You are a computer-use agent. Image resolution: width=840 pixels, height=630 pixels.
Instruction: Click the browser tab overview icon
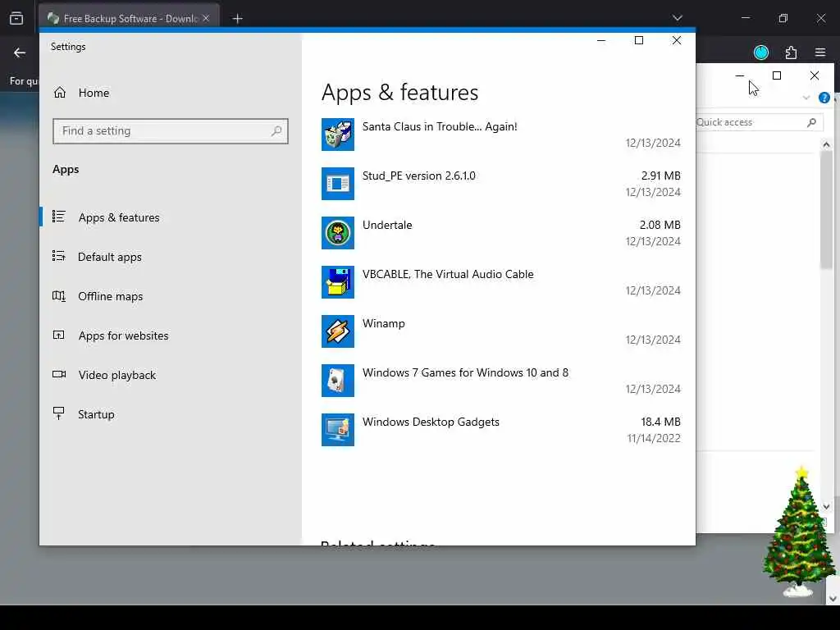pyautogui.click(x=16, y=18)
